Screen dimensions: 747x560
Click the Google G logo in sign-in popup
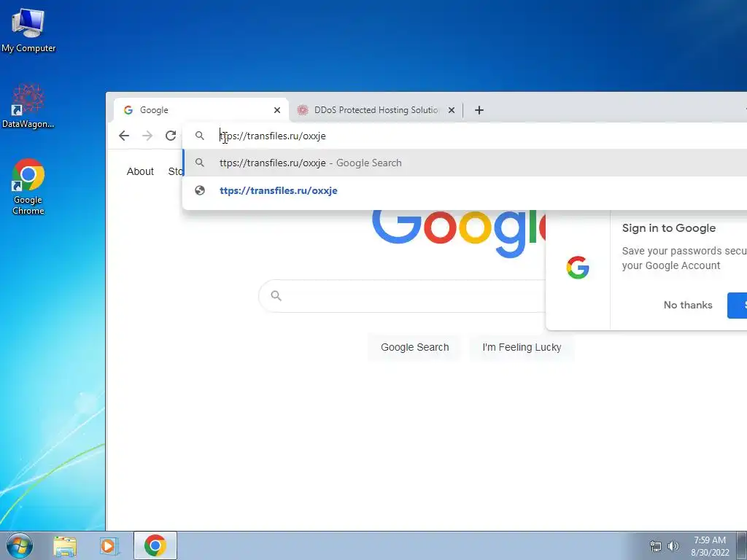578,267
